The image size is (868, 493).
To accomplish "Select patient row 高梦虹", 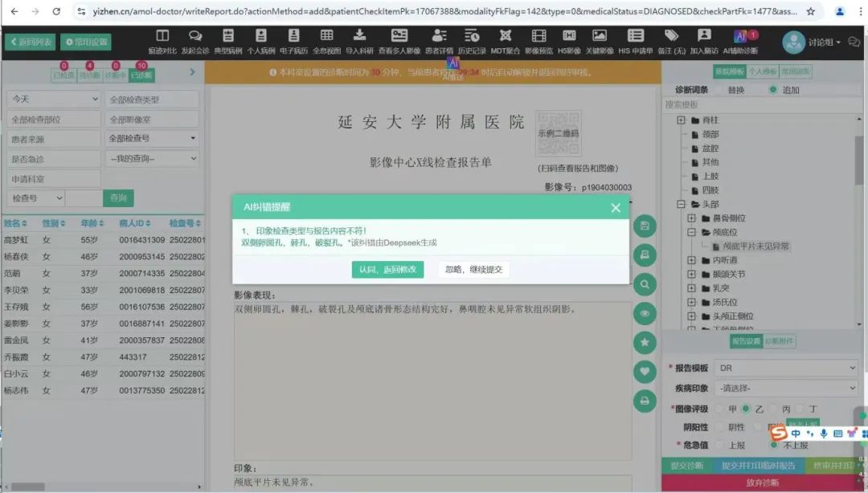I will pyautogui.click(x=104, y=240).
